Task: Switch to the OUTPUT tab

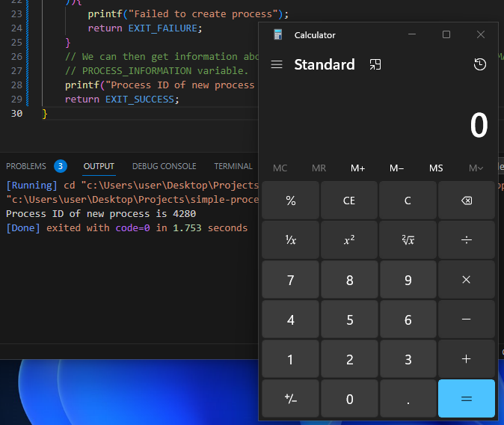Action: [99, 166]
